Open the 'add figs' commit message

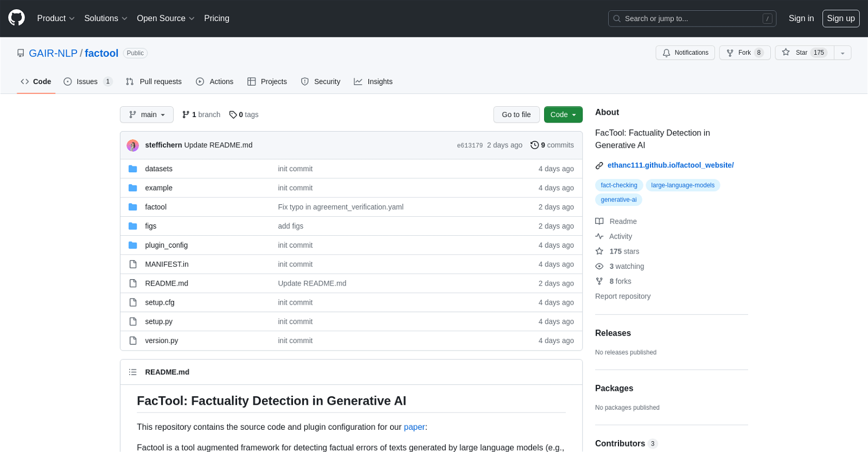click(x=291, y=226)
